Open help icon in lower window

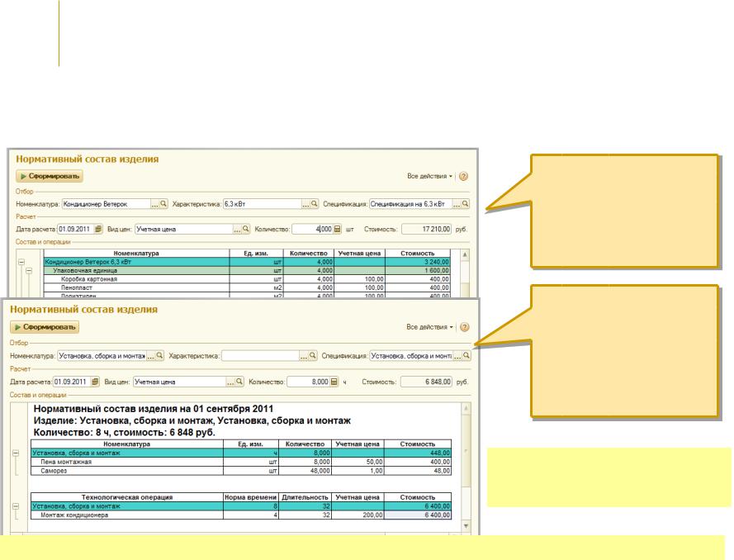coord(464,327)
